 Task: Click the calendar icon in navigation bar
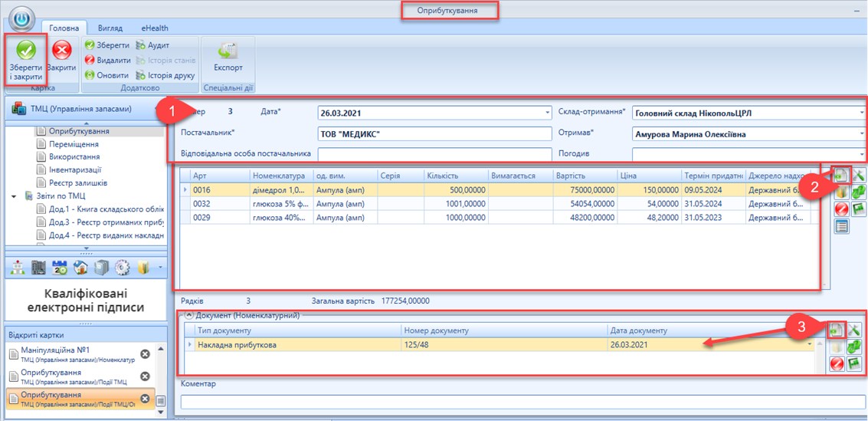click(59, 268)
